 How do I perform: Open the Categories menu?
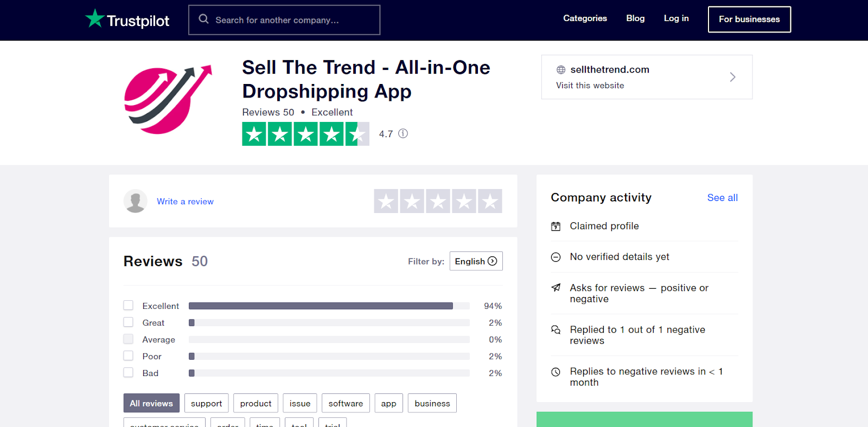pyautogui.click(x=585, y=18)
